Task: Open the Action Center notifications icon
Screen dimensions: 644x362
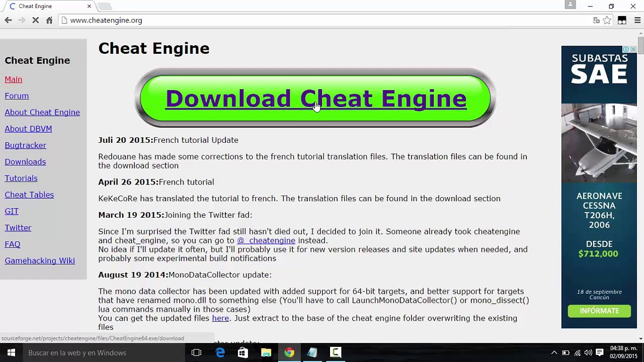Action: coord(600,352)
